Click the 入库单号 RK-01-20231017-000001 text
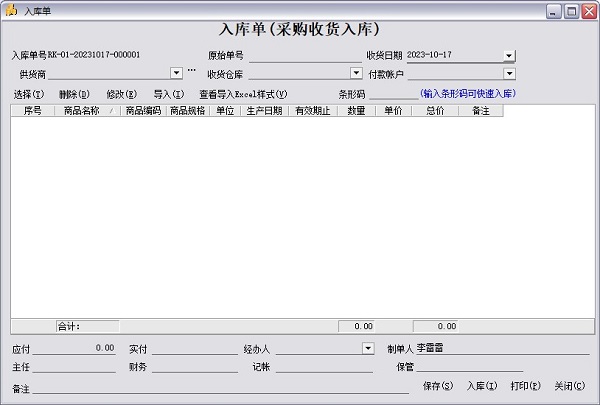This screenshot has width=600, height=405. (x=76, y=55)
